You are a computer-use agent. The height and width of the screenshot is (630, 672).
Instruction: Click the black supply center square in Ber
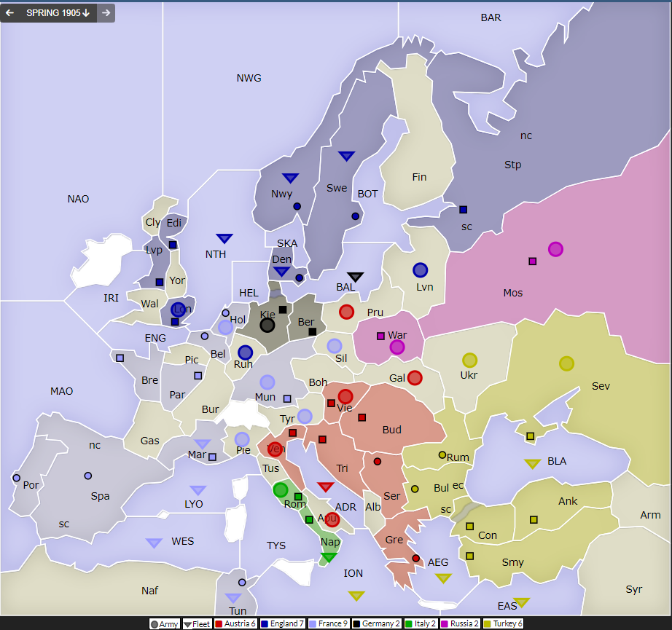pyautogui.click(x=313, y=331)
